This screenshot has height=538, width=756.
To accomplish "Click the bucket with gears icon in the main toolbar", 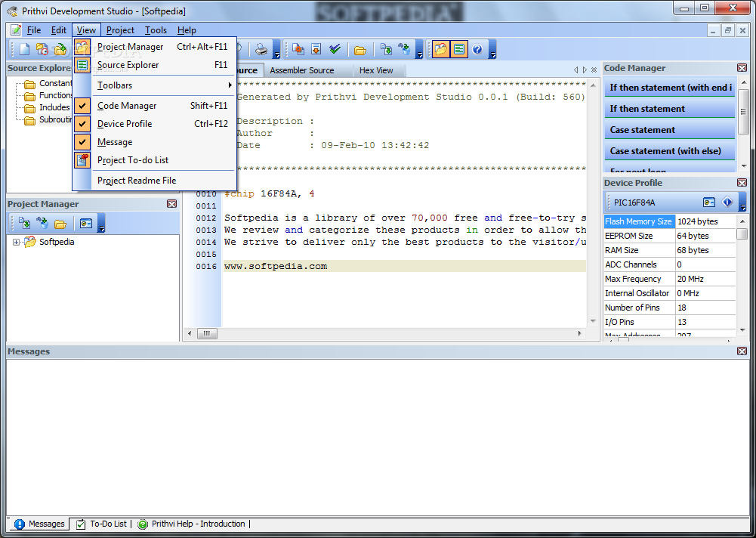I will (404, 49).
